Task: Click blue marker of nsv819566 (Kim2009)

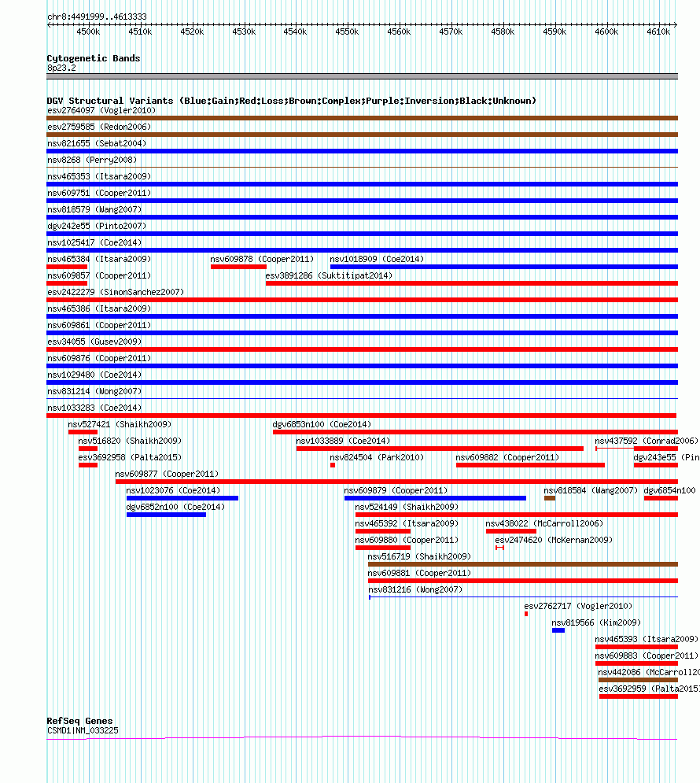Action: 558,630
